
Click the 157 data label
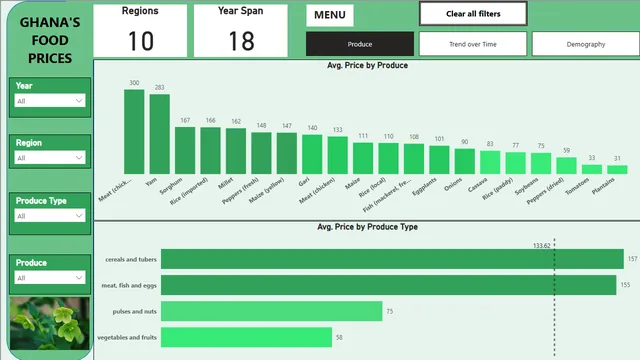coord(632,259)
